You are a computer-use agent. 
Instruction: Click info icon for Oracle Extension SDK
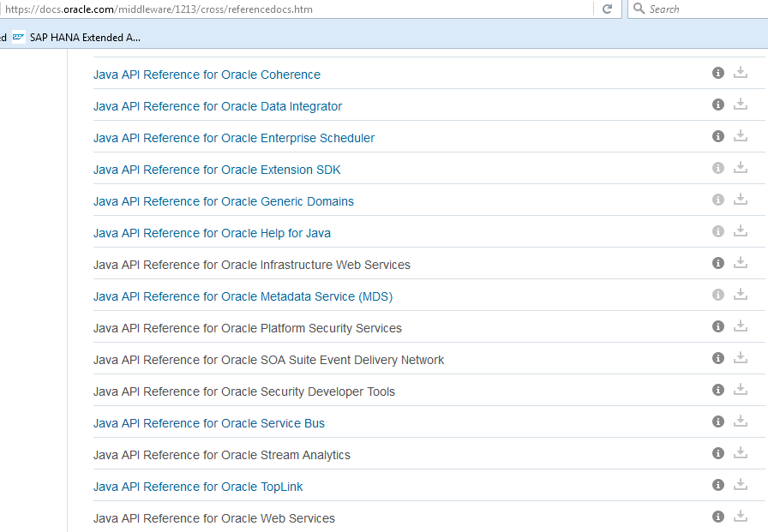pyautogui.click(x=718, y=169)
